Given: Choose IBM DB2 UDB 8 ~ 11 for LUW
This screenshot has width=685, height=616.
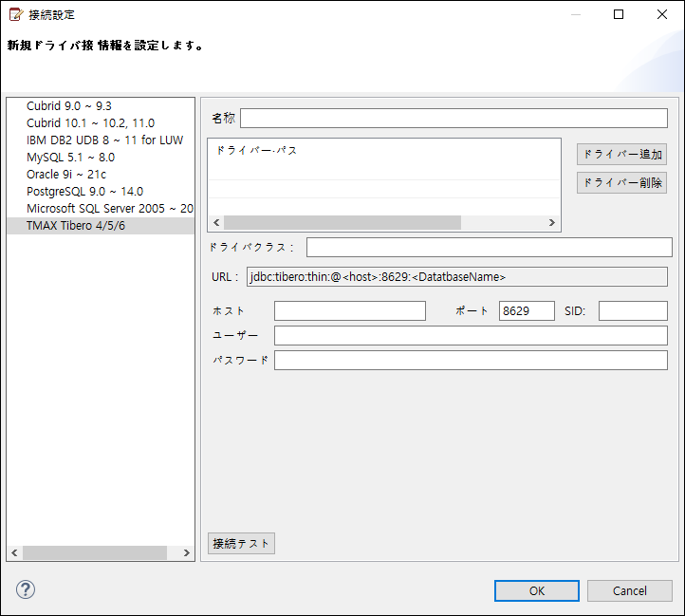Looking at the screenshot, I should 104,140.
